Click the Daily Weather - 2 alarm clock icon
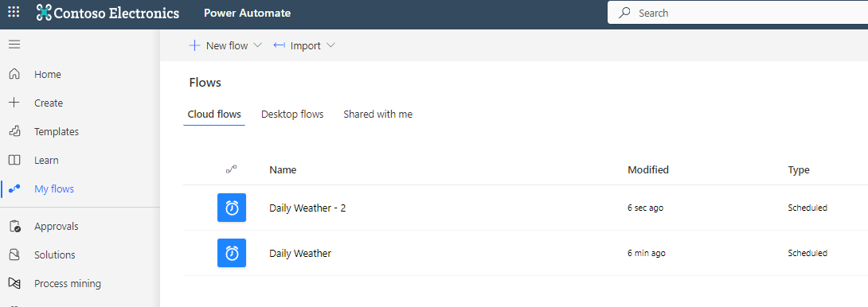868x307 pixels. 232,208
